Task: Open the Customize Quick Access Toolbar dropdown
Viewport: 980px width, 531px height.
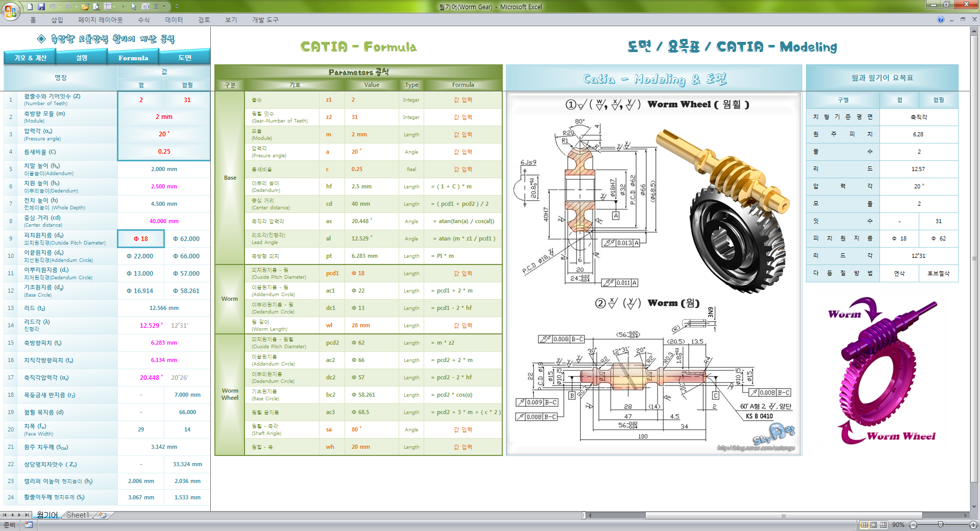Action: click(x=177, y=7)
